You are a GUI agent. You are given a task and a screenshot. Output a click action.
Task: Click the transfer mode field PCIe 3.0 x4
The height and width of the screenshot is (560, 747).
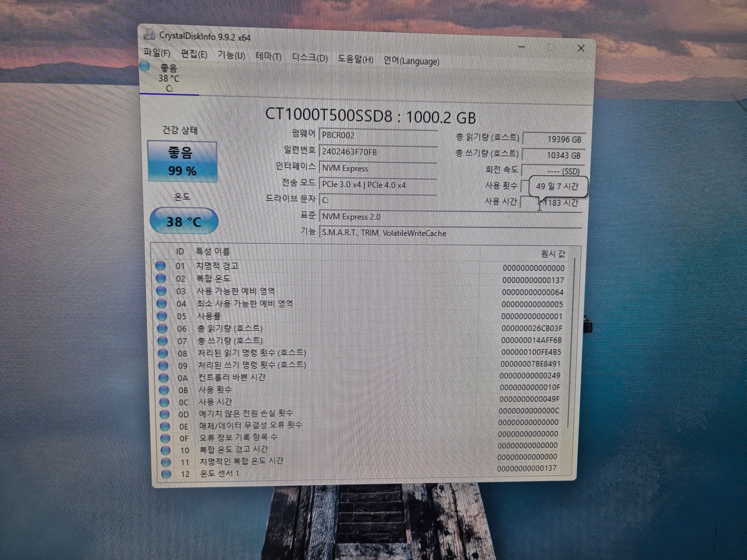378,185
